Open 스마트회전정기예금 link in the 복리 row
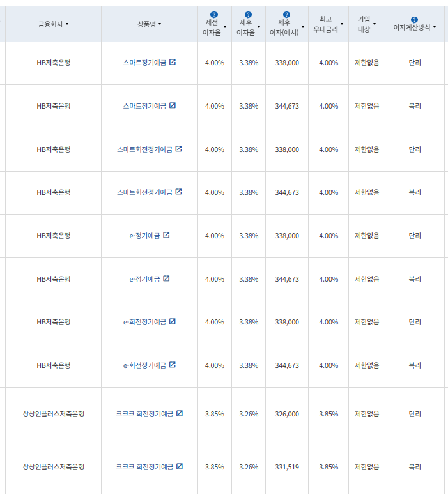448x502 pixels. tap(144, 192)
